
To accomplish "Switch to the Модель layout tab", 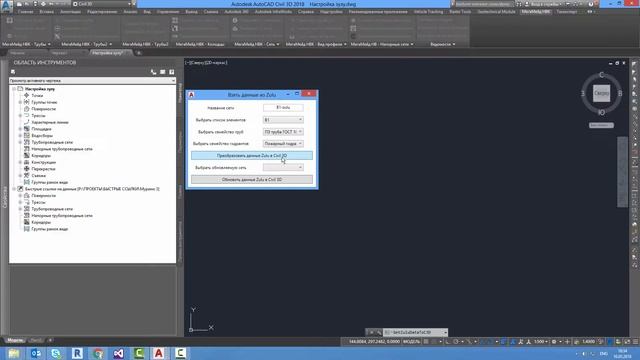I will [x=16, y=340].
